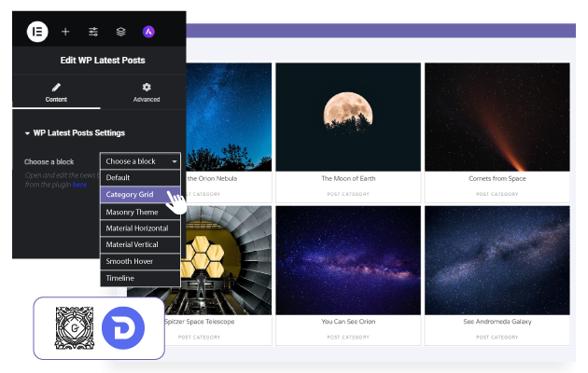The height and width of the screenshot is (373, 588).
Task: Open See Andromeda Galaxy post image
Action: point(497,258)
